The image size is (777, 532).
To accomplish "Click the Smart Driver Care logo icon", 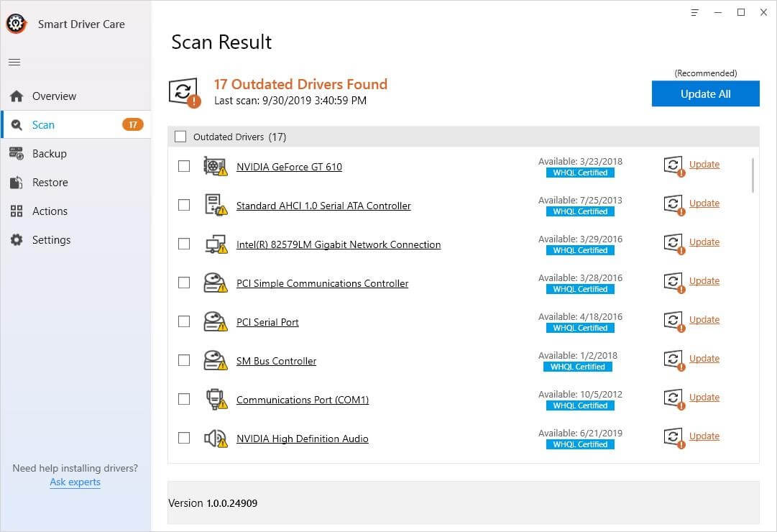I will tap(16, 23).
